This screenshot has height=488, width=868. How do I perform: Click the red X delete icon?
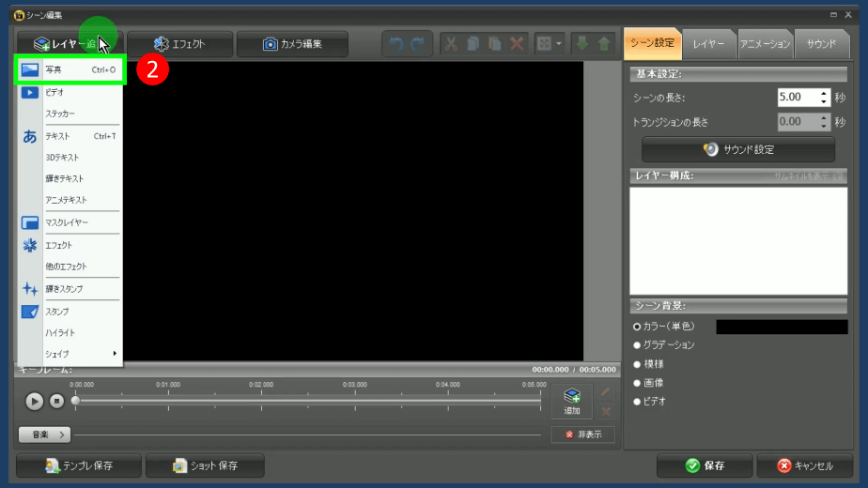[517, 44]
